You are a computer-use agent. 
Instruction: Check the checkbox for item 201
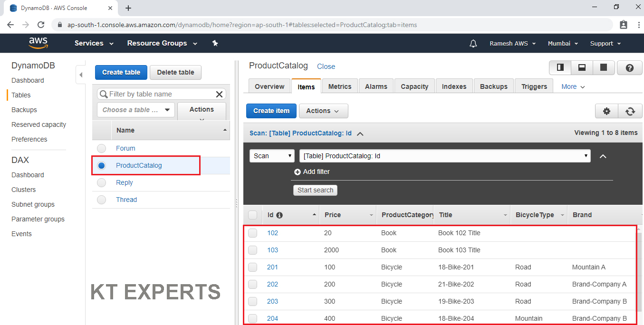[252, 268]
